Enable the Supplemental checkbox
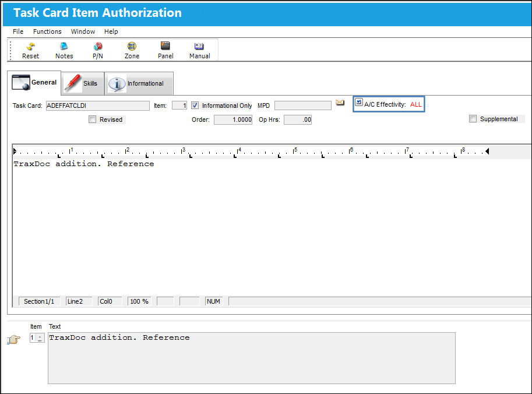This screenshot has height=394, width=532. pos(473,119)
